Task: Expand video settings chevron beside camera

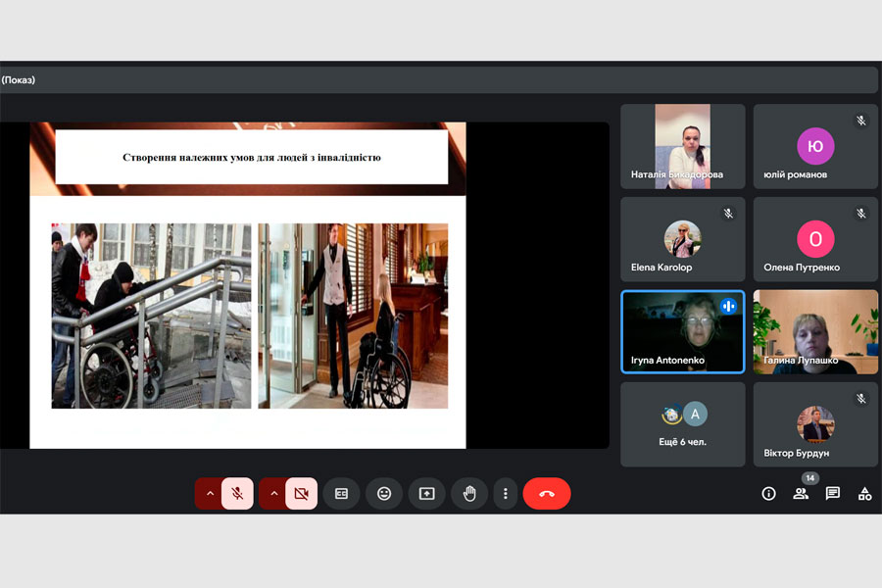Action: (273, 494)
